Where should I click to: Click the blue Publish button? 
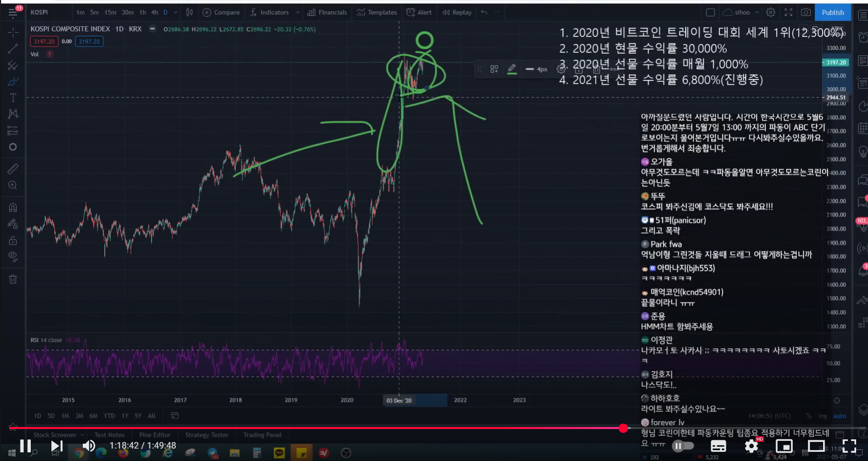click(x=833, y=12)
